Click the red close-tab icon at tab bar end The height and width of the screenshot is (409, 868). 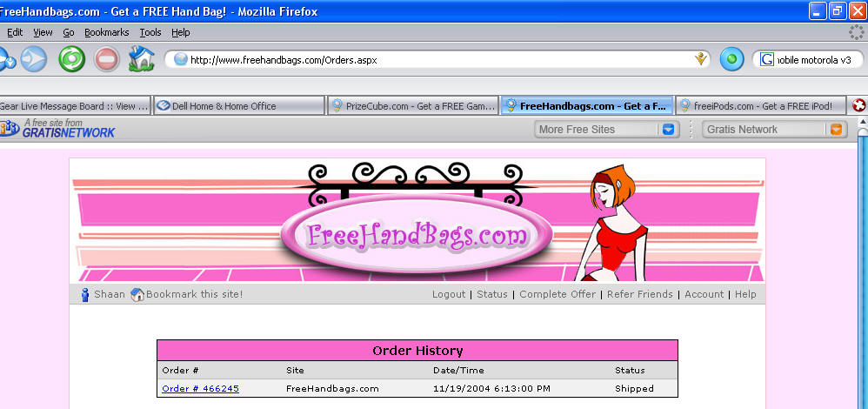pos(858,105)
